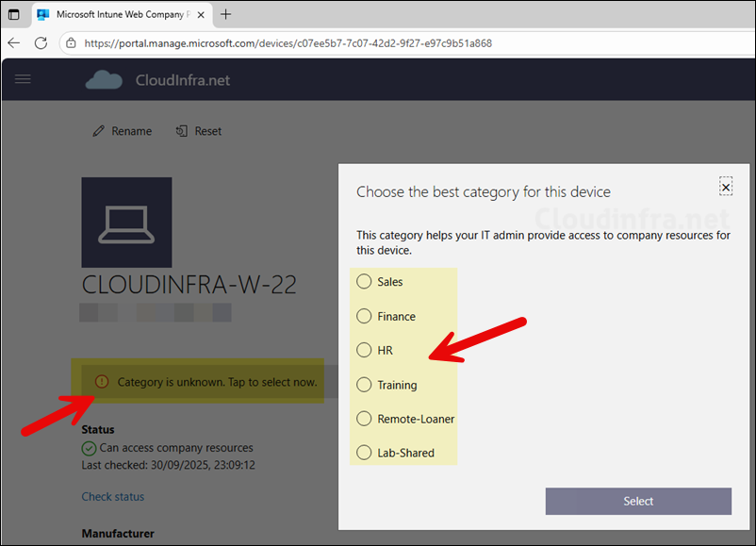The image size is (756, 546).
Task: Click the Rename pencil icon
Action: [x=99, y=131]
